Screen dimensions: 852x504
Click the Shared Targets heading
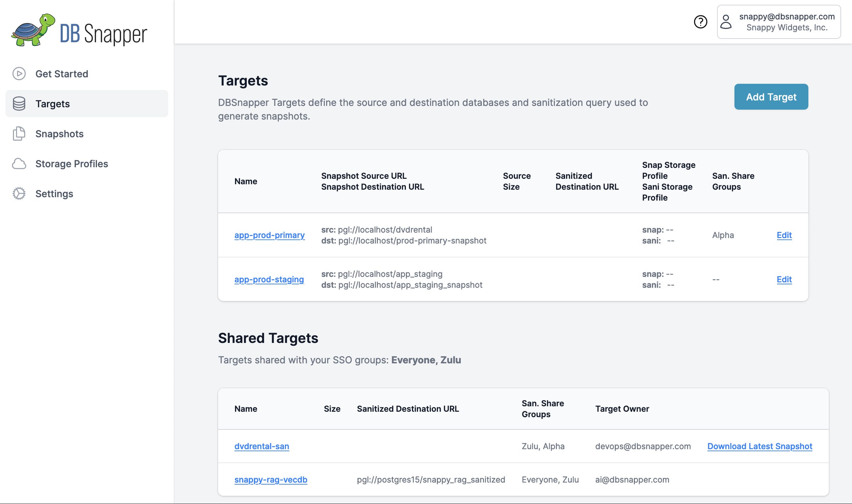pos(268,338)
